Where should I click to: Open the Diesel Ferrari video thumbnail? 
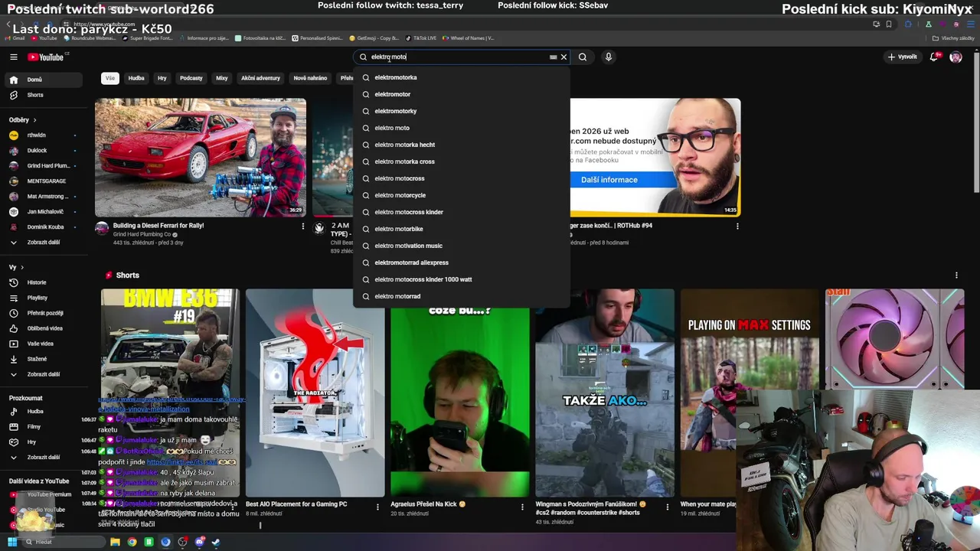(201, 157)
